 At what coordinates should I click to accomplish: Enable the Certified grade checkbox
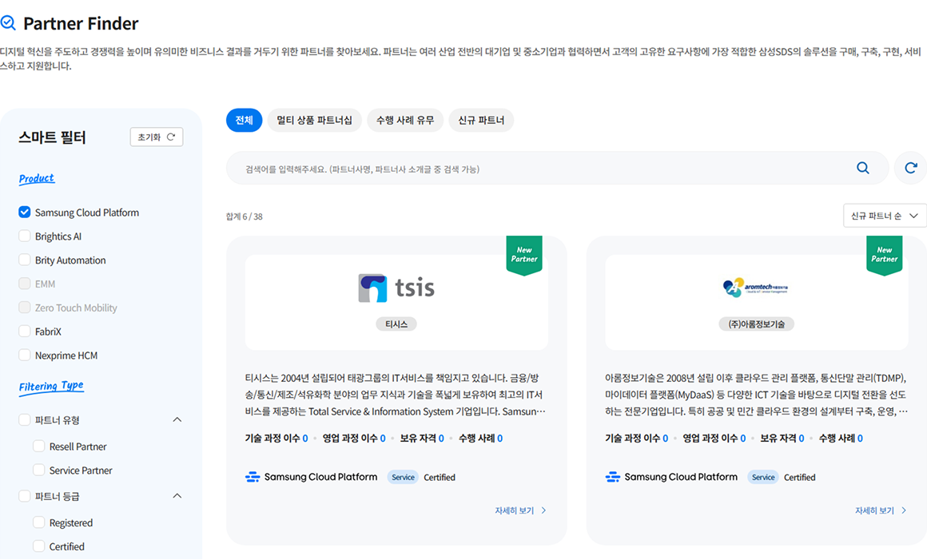coord(39,546)
